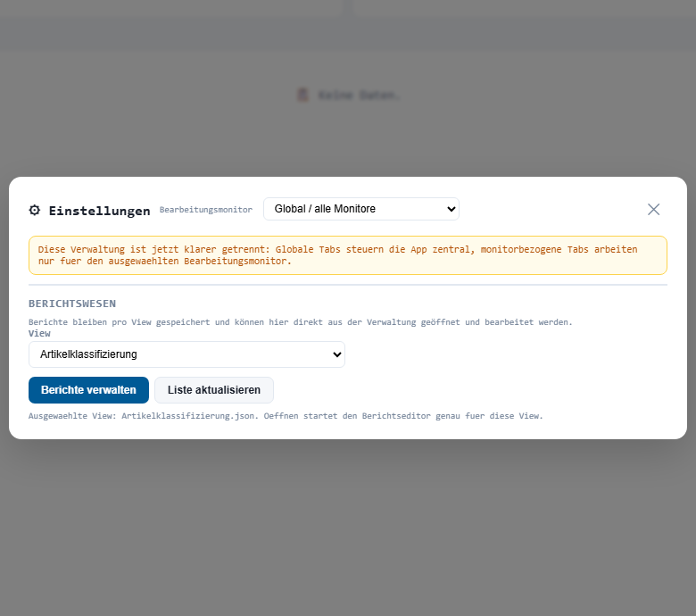Click the gear icon beside Einstellungen
Image resolution: width=696 pixels, height=616 pixels.
coord(35,210)
